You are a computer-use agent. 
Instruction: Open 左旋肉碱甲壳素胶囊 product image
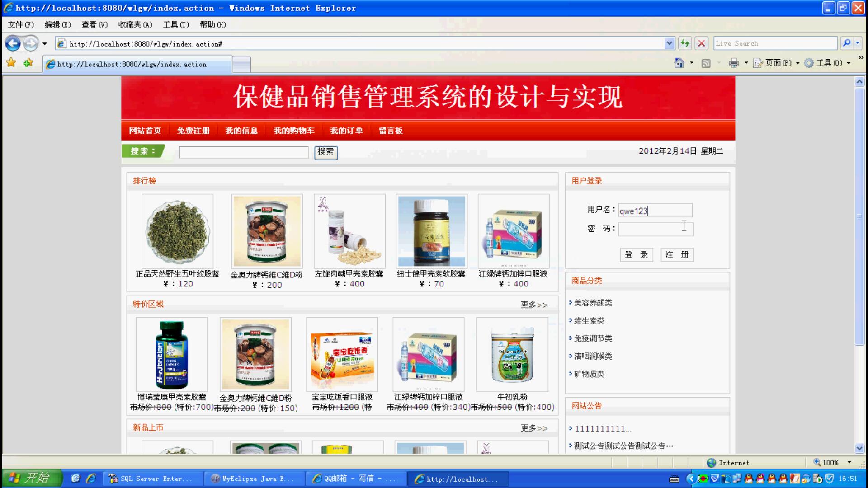349,231
